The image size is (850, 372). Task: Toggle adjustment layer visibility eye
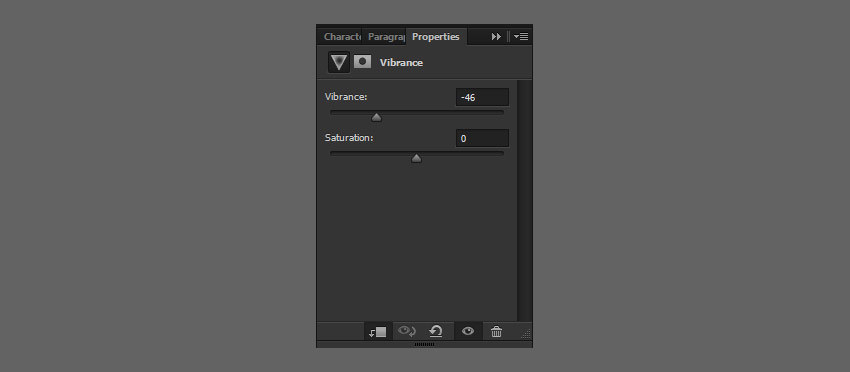pos(468,331)
